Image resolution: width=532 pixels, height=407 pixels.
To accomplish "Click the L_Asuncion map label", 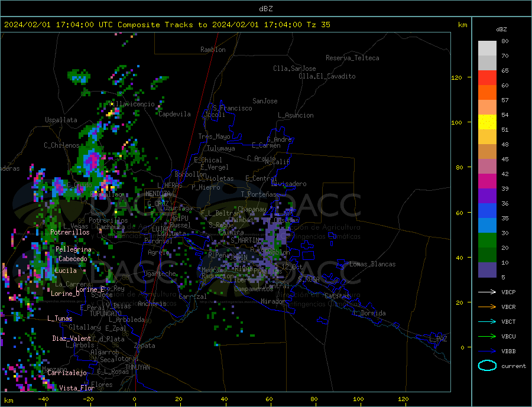I will (x=296, y=115).
